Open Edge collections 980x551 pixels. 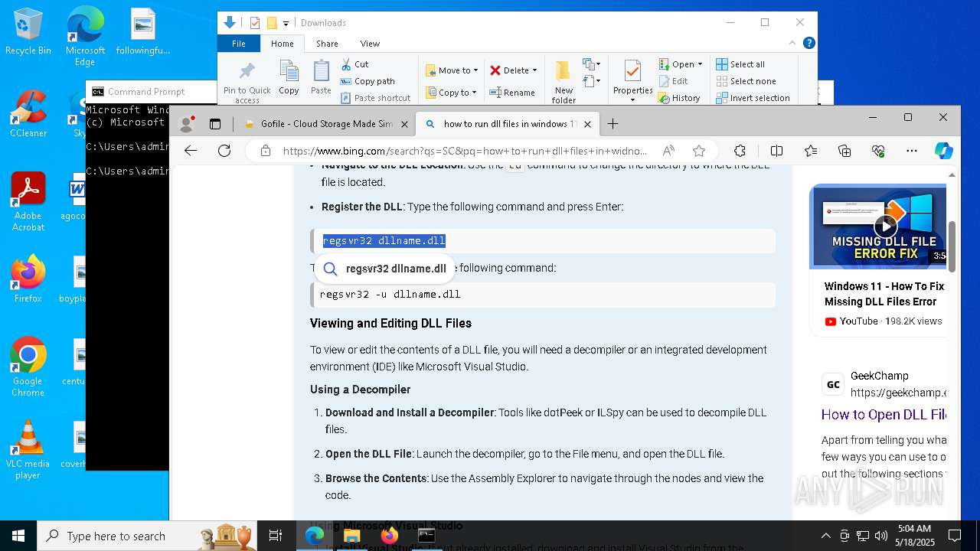coord(844,151)
